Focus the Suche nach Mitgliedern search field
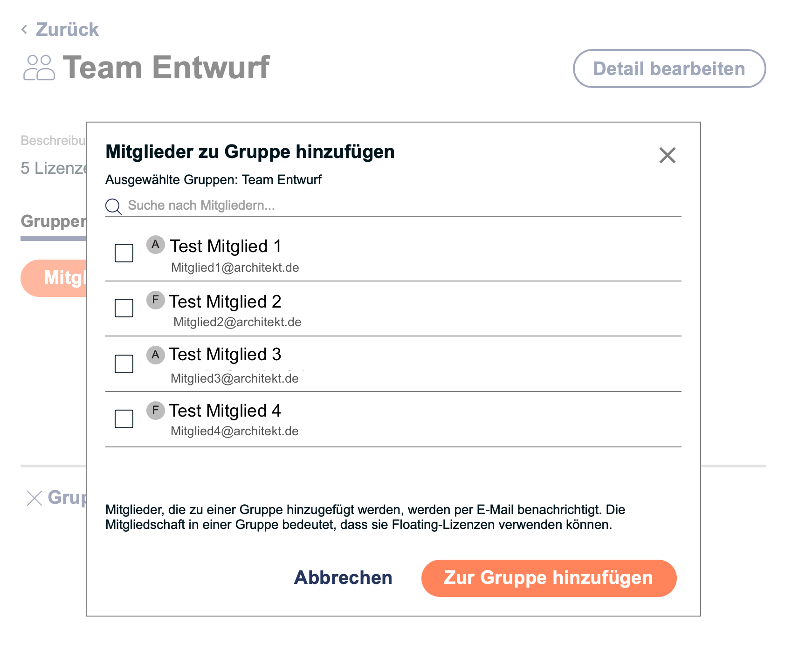The height and width of the screenshot is (672, 785). click(x=393, y=206)
